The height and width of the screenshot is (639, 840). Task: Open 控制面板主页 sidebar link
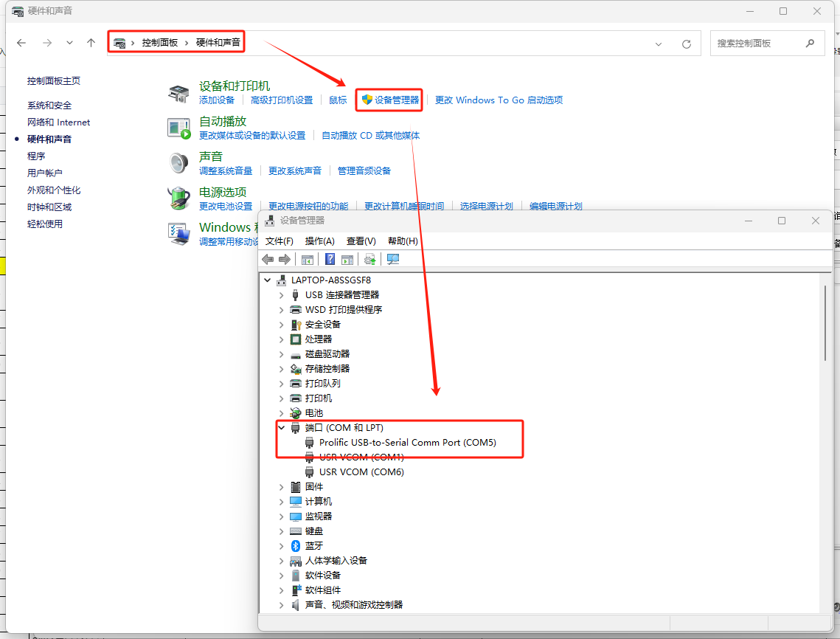[x=54, y=81]
